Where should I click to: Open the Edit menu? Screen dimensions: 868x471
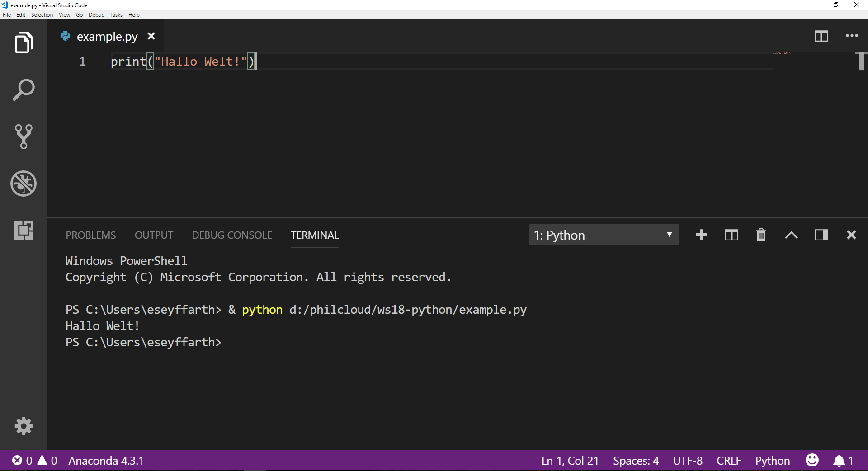pos(21,15)
